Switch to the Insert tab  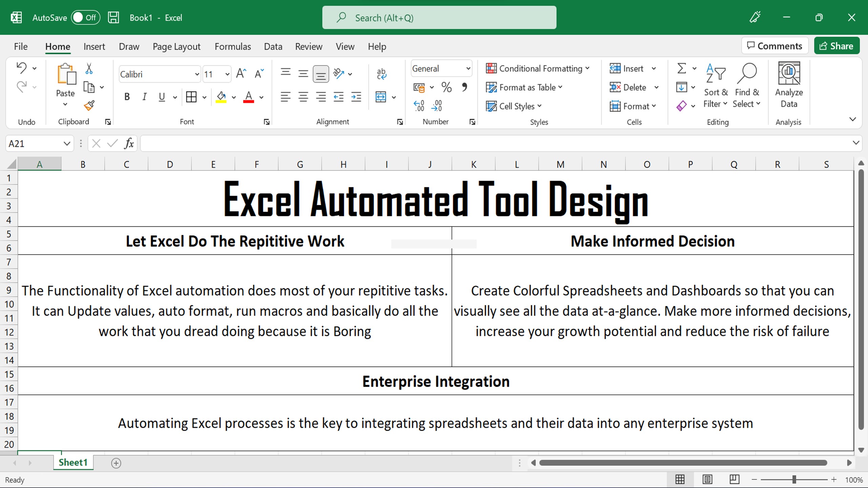[x=94, y=46]
